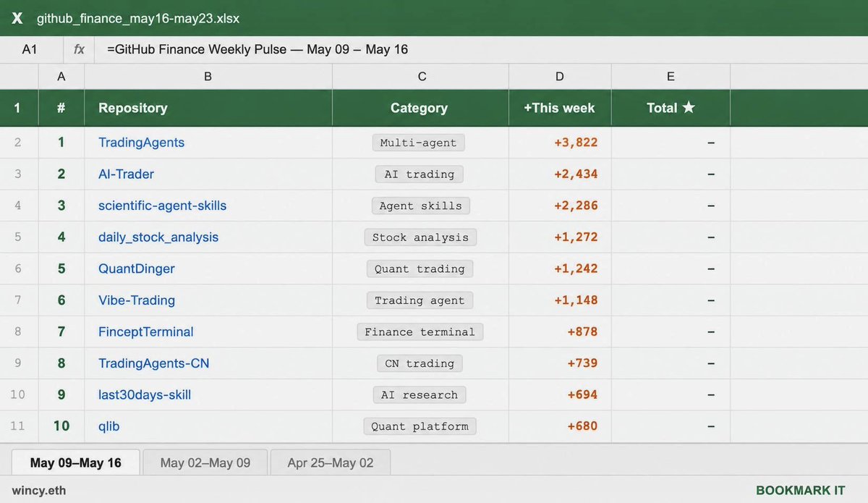Viewport: 868px width, 503px height.
Task: Open the daily_stock_analysis repository link
Action: (158, 237)
